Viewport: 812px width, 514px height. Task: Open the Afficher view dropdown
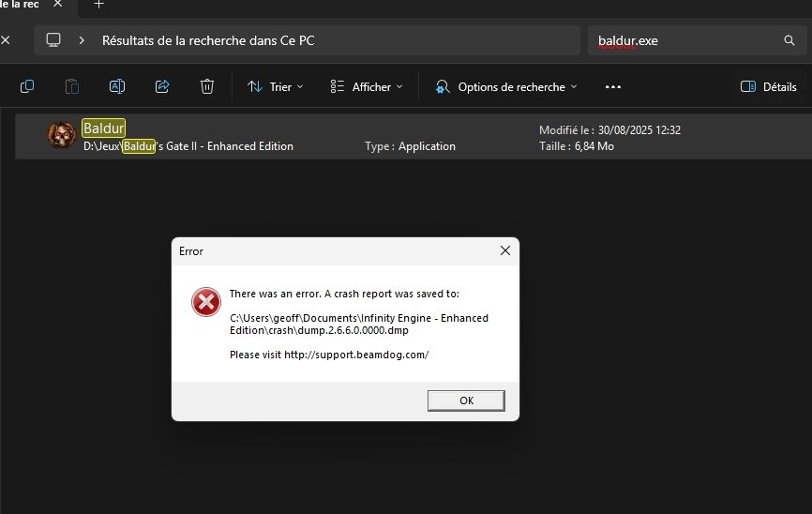tap(366, 86)
